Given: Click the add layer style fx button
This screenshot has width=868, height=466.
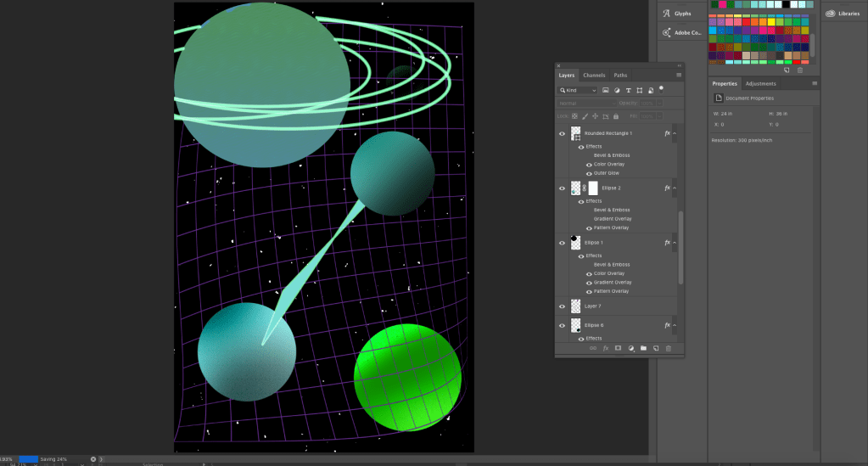Looking at the screenshot, I should point(606,348).
